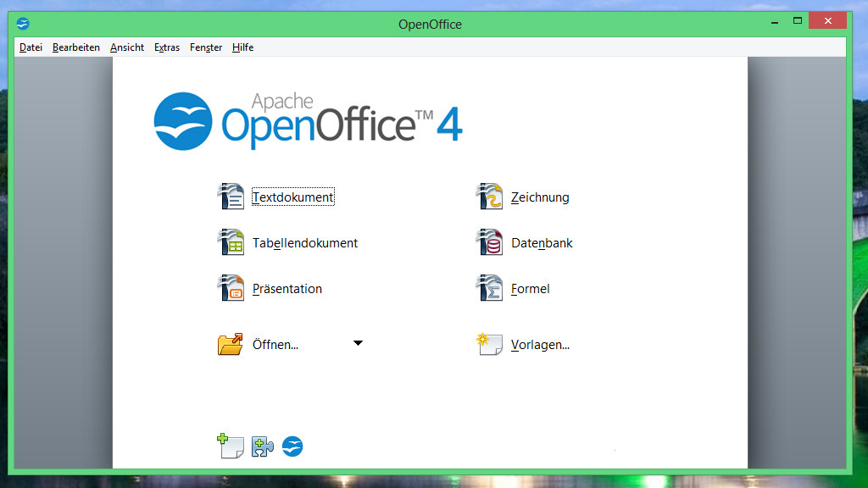
Task: Click the Tabellendokument spreadsheet icon
Action: 231,242
